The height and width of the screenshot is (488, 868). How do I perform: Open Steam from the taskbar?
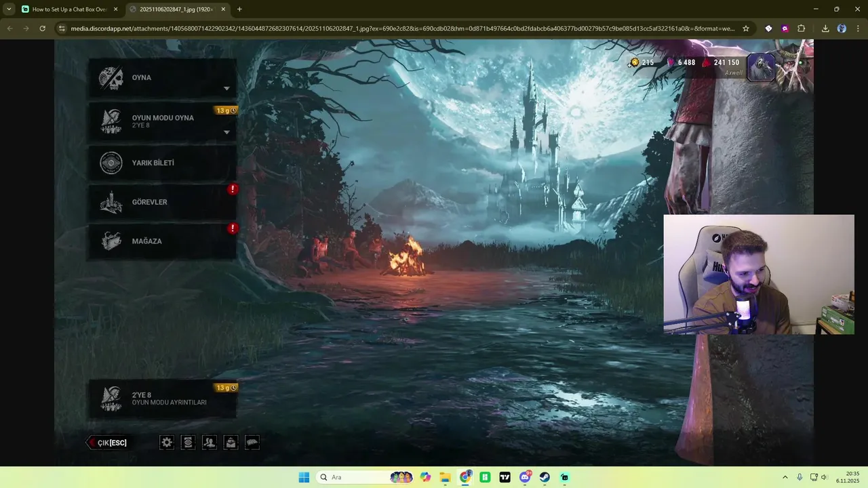[545, 477]
